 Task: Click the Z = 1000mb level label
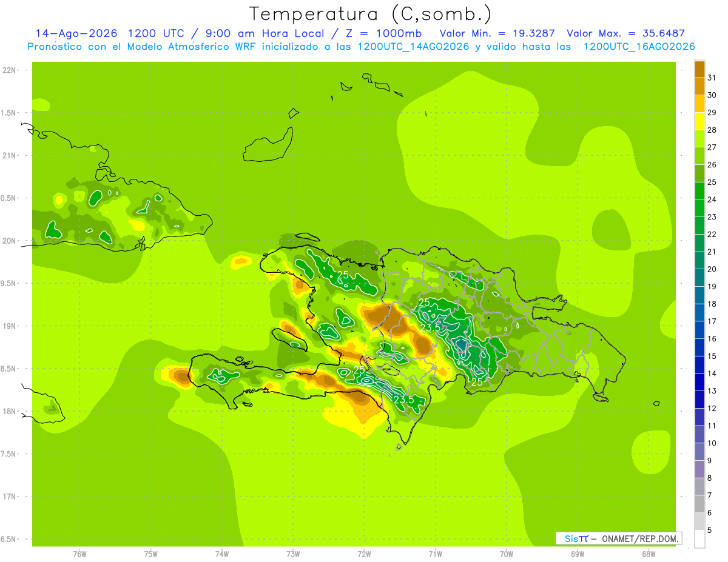coord(383,33)
